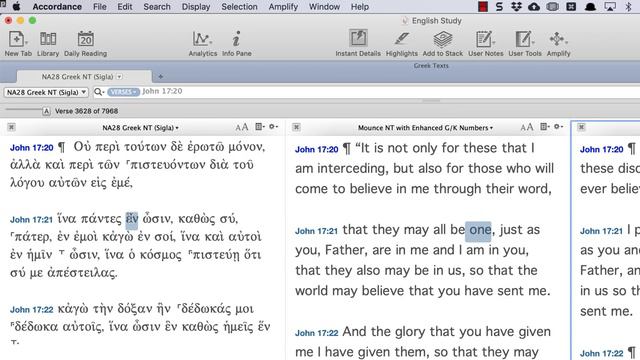Open parallel pane menu in NA28 pane

click(260, 127)
